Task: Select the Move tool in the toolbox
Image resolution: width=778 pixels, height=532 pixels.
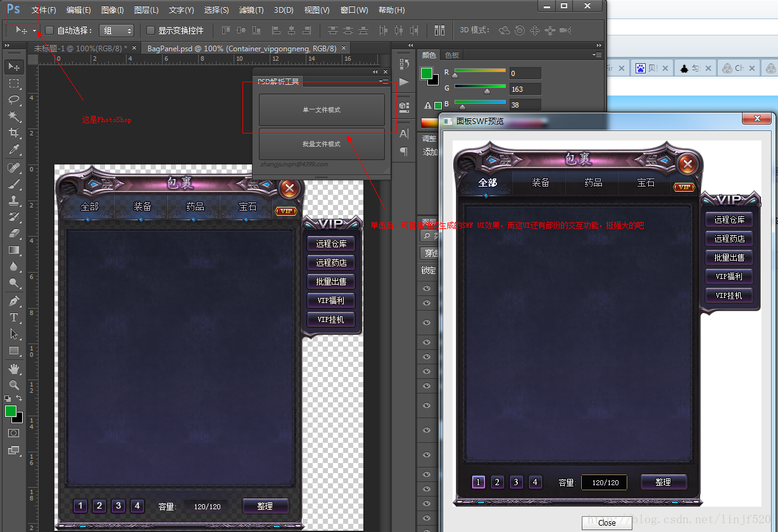Action: pyautogui.click(x=14, y=66)
